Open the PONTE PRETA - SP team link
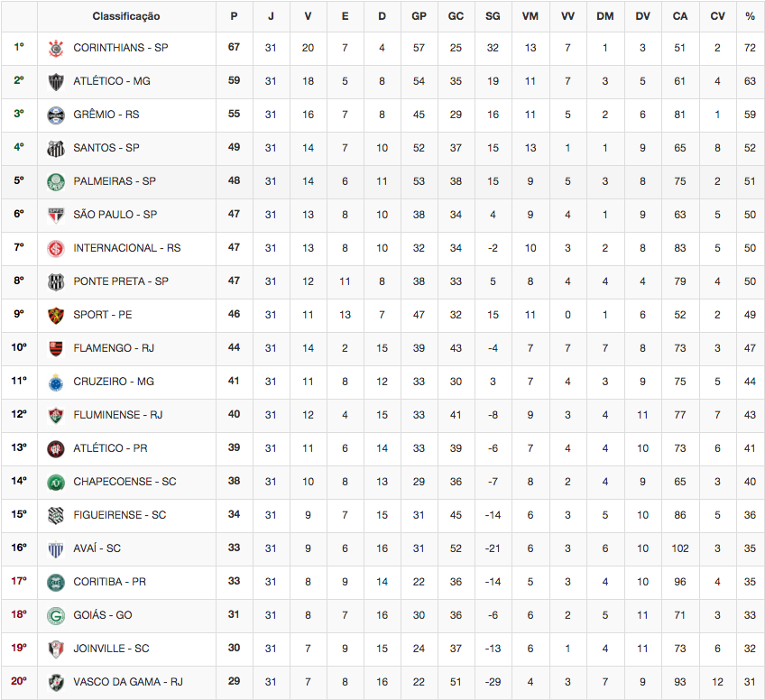This screenshot has height=700, width=765. pos(121,281)
